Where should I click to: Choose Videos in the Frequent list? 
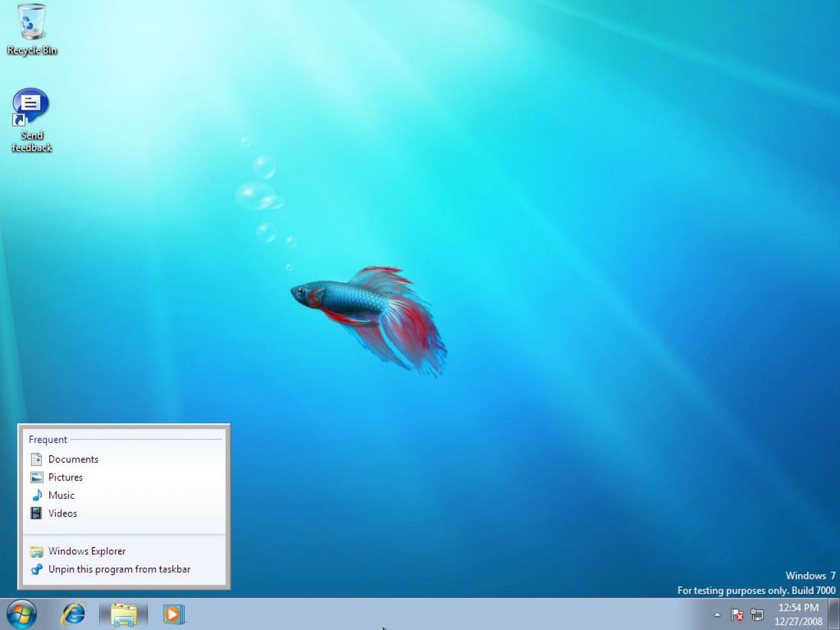tap(125, 513)
